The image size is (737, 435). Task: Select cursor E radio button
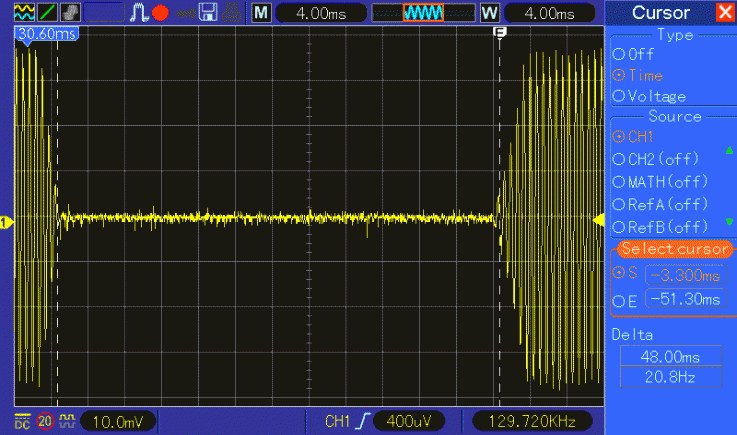click(618, 300)
